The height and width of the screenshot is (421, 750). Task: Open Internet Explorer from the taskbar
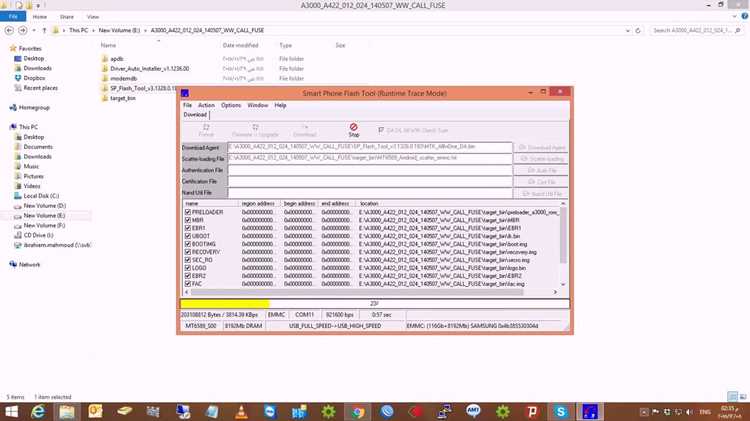tap(38, 411)
